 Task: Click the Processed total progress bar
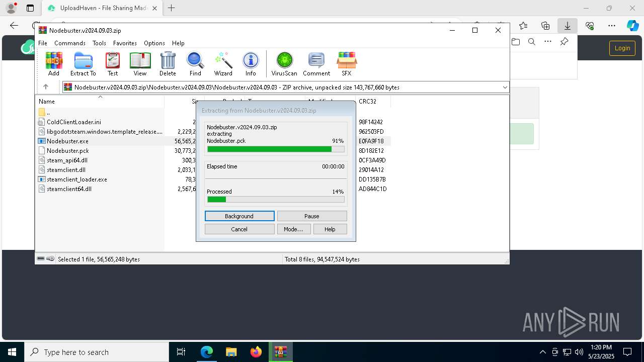coord(276,200)
